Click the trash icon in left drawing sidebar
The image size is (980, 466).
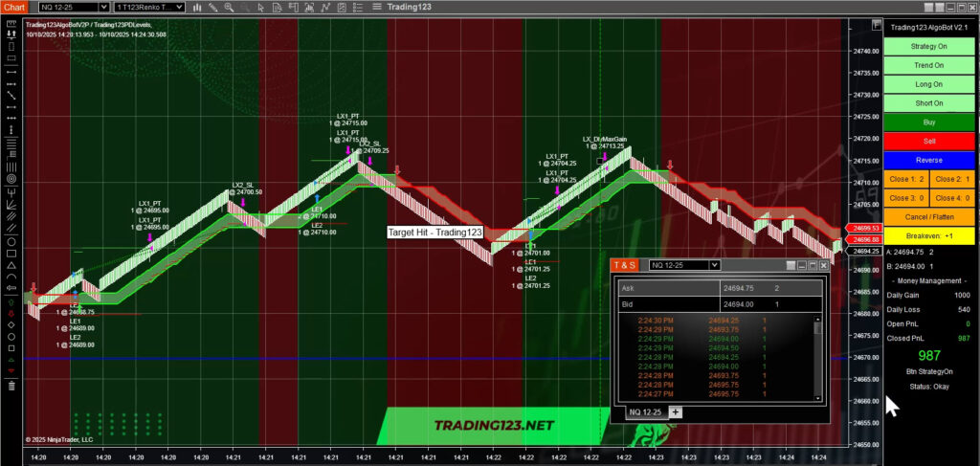tap(11, 386)
